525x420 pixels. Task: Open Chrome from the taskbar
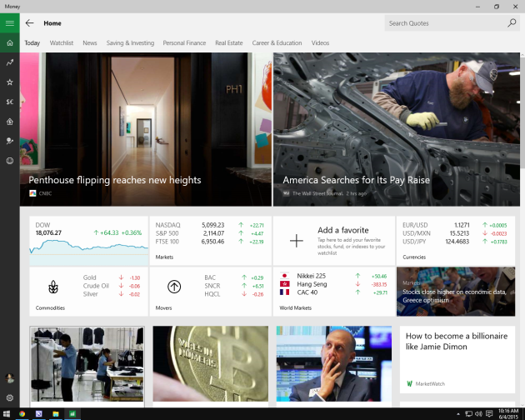coord(22,414)
